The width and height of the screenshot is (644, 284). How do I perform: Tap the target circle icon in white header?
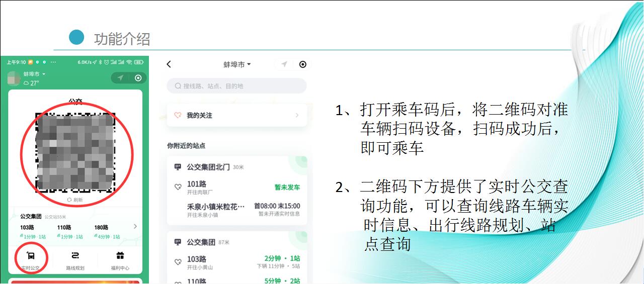click(x=302, y=64)
